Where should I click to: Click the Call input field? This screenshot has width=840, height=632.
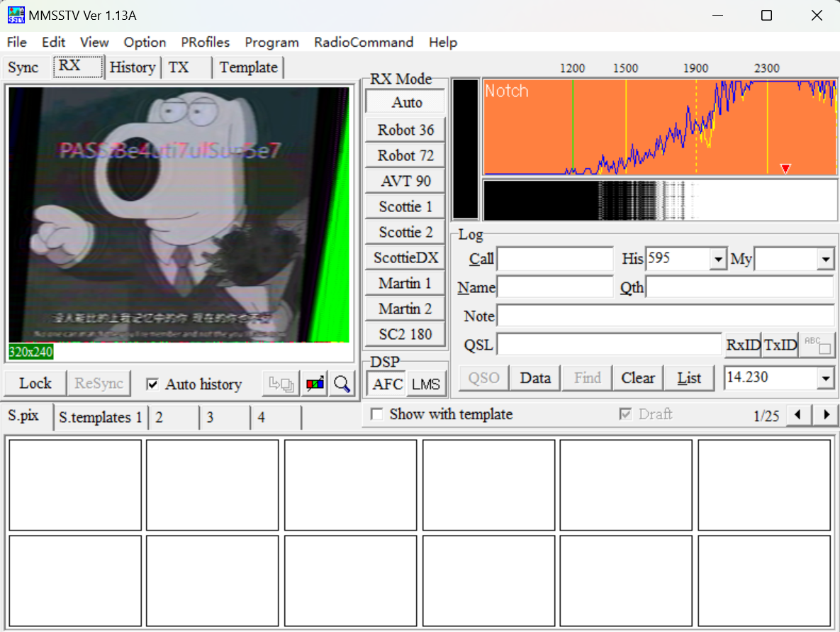coord(555,260)
